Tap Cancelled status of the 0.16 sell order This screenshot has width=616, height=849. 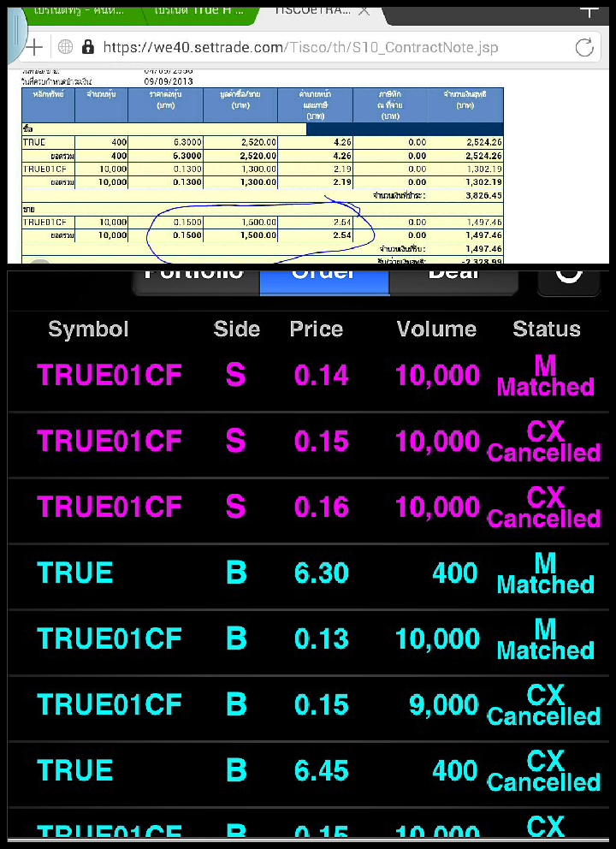(544, 509)
